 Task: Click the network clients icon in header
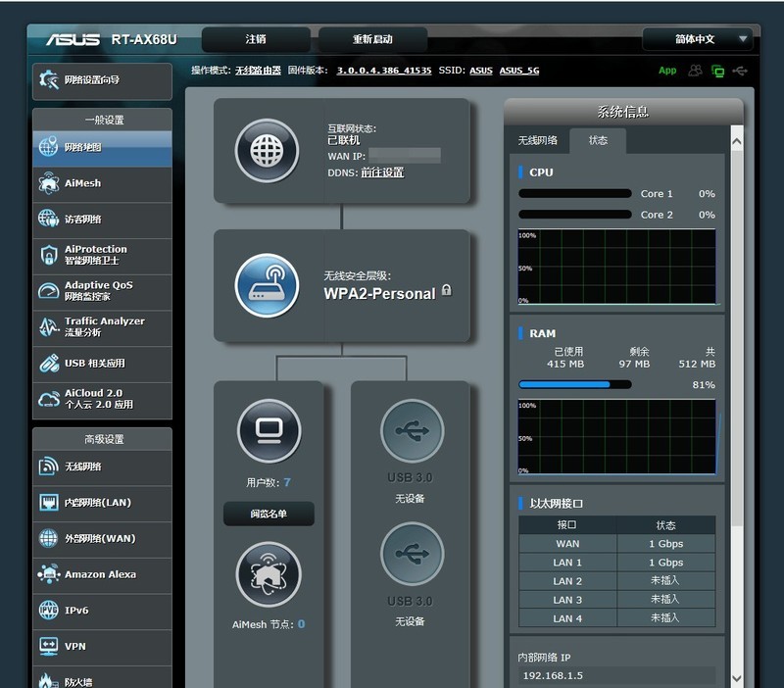pyautogui.click(x=696, y=71)
